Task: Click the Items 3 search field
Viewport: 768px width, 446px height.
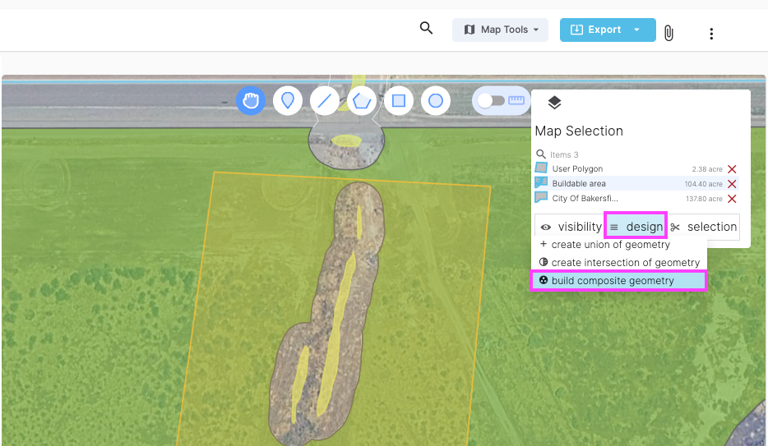Action: point(637,155)
